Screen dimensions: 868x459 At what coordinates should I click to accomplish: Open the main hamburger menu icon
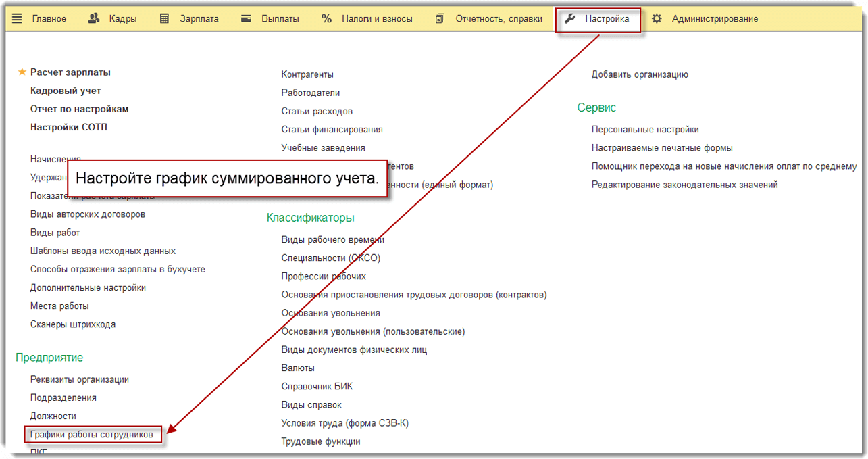click(x=17, y=18)
